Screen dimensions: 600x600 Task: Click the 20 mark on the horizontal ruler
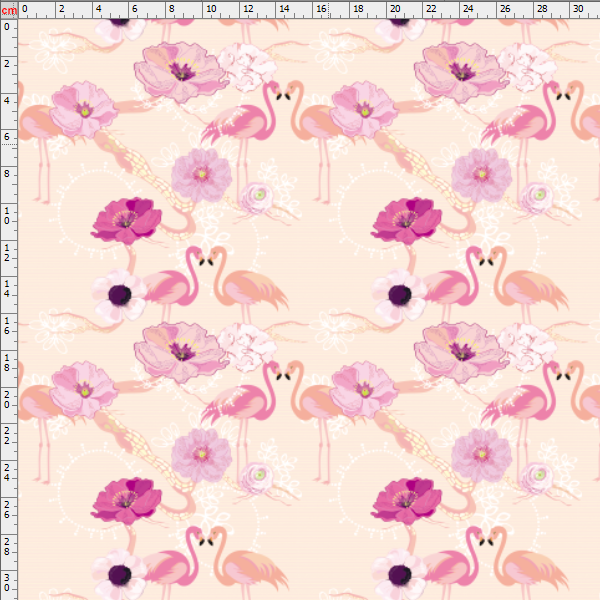[395, 9]
